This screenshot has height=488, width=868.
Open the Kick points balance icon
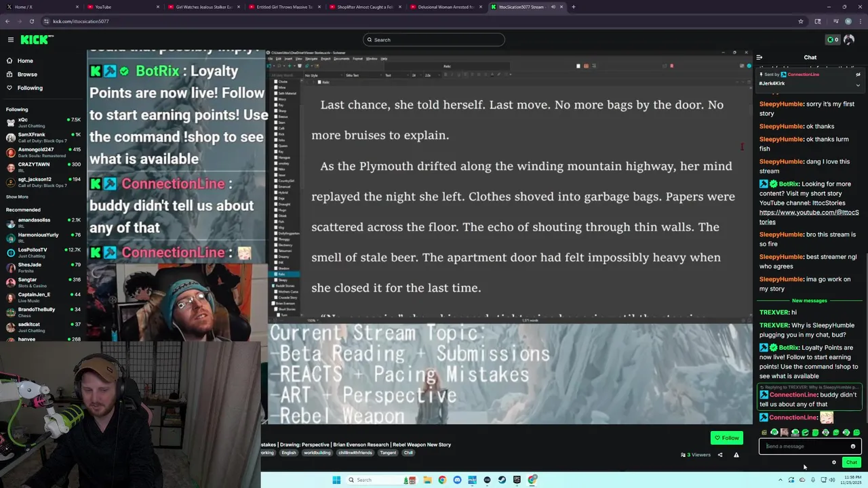(x=832, y=39)
